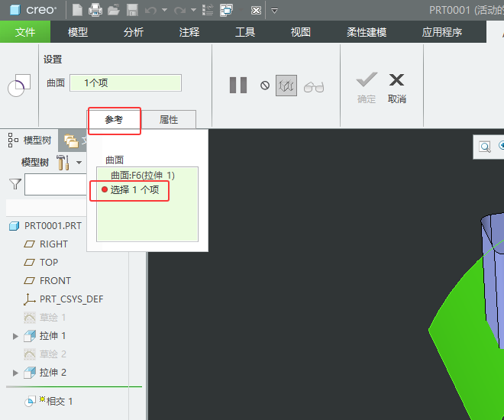Image resolution: width=504 pixels, height=420 pixels.
Task: Switch to the 应用程序 ribbon tab
Action: tap(442, 32)
